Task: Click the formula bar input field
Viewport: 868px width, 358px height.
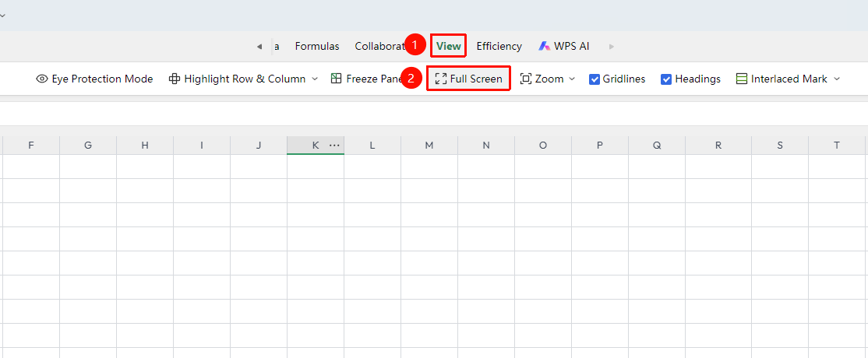Action: tap(434, 114)
